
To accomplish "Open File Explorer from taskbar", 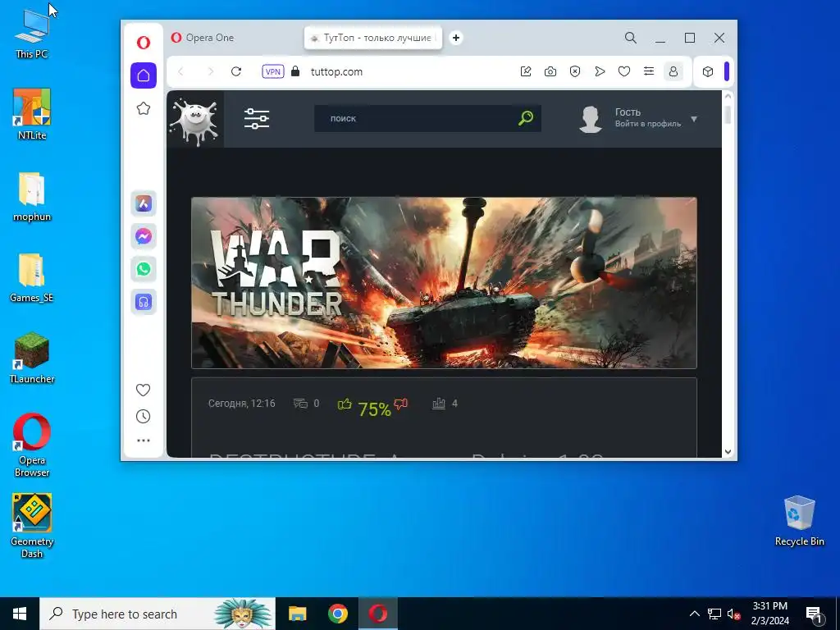I will click(x=297, y=614).
